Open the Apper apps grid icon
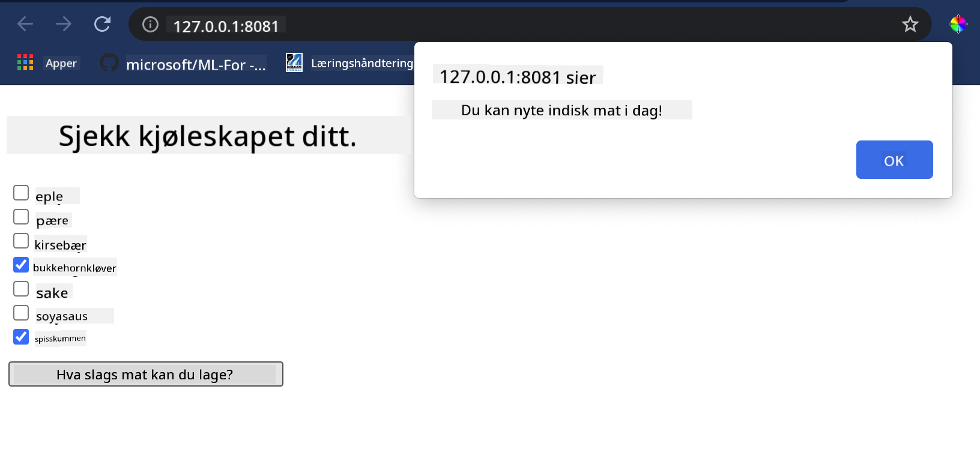This screenshot has width=980, height=455. coord(25,62)
